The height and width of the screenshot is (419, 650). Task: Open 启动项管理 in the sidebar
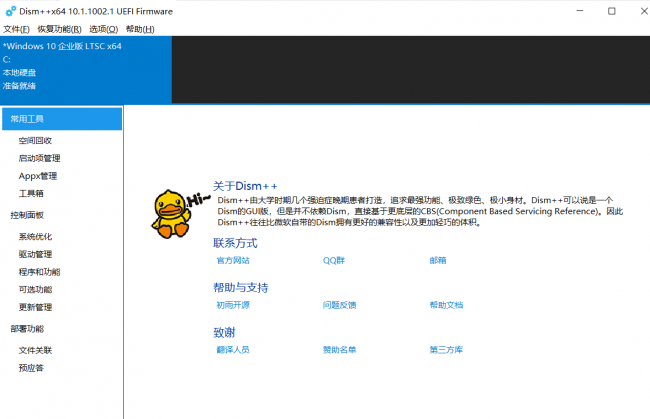coord(39,158)
